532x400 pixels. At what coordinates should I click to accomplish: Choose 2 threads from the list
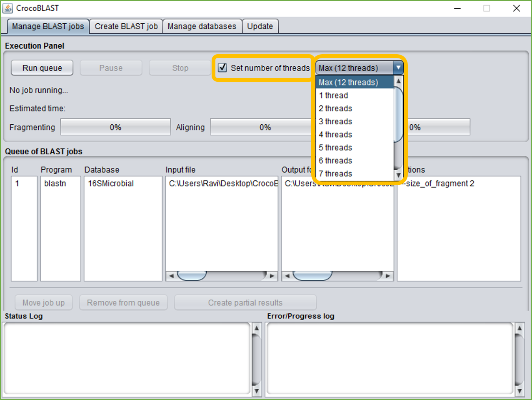point(355,108)
